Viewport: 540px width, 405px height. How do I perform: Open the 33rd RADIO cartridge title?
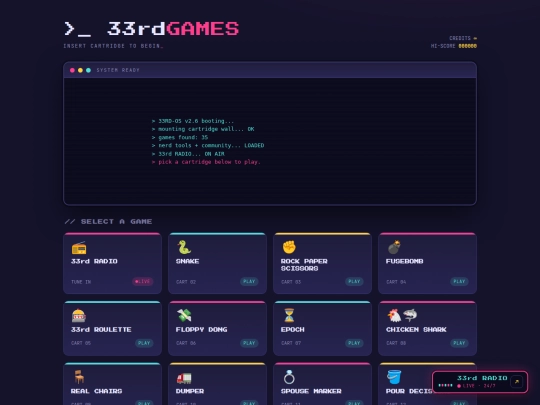[94, 261]
